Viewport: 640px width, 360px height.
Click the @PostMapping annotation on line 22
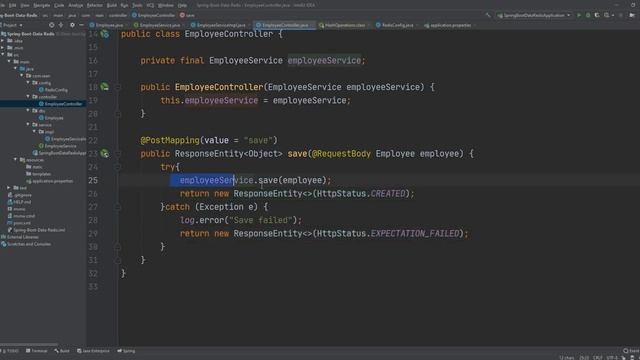[170, 140]
